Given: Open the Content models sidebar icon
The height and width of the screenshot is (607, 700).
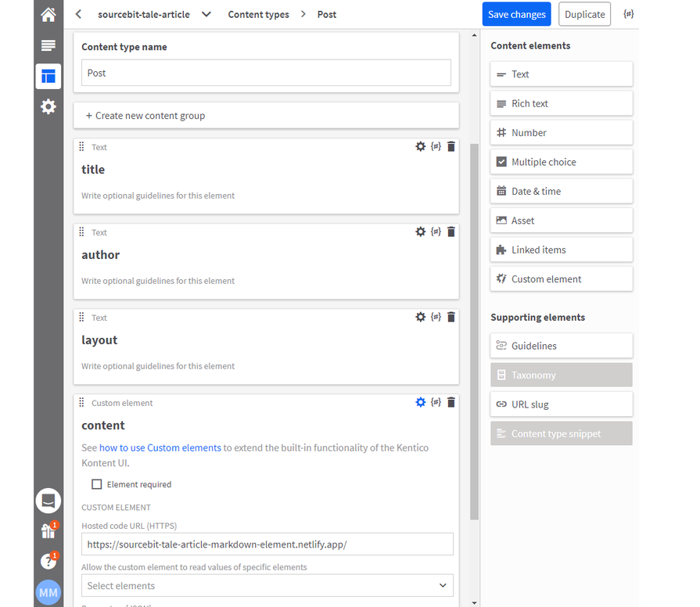Looking at the screenshot, I should [x=48, y=77].
